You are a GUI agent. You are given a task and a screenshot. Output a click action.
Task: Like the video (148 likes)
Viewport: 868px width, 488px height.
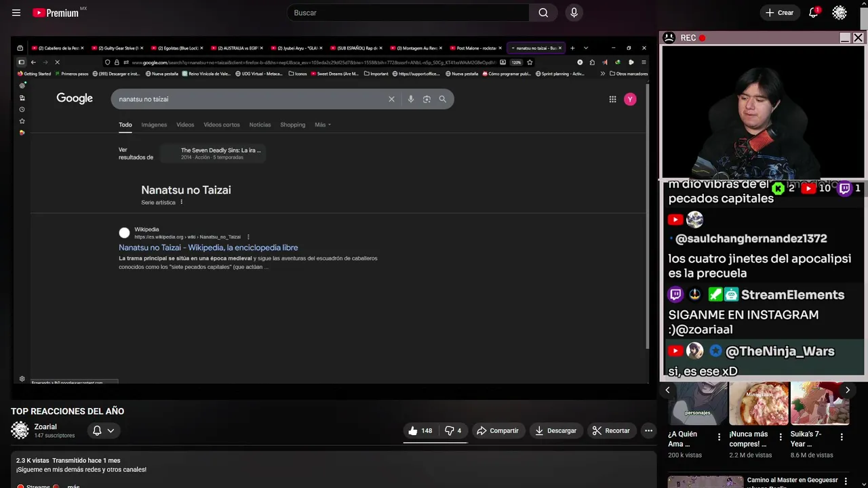[x=420, y=430]
